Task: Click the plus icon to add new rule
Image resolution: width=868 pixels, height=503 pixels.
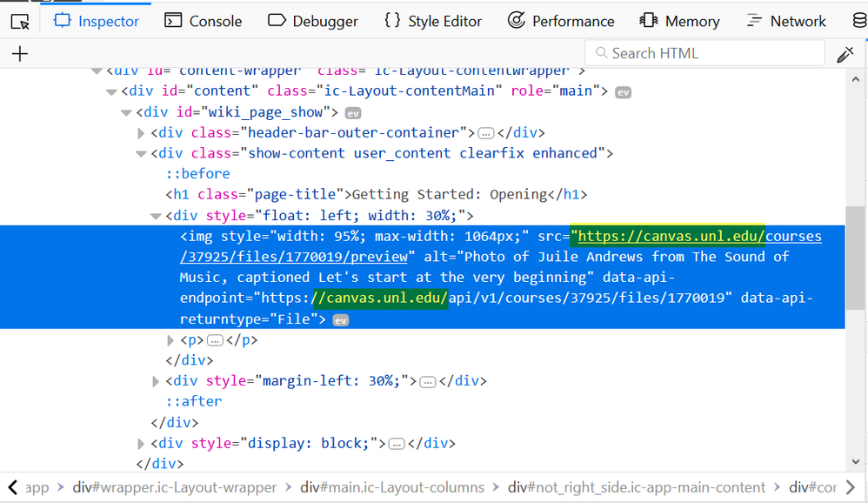Action: 19,53
